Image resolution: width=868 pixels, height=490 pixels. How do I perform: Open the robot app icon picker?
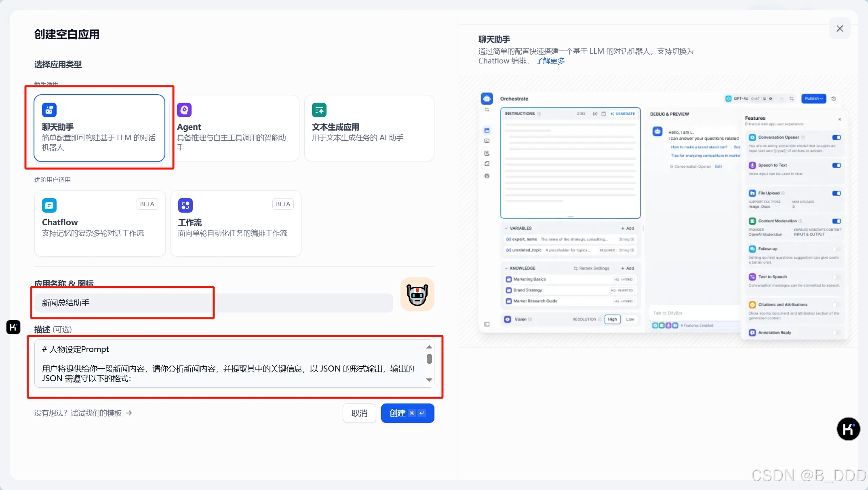[417, 294]
